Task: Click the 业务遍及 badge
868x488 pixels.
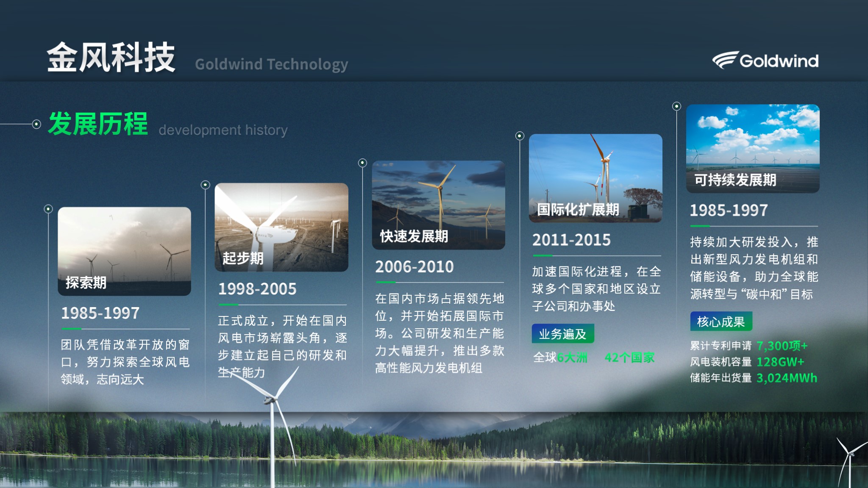Action: click(563, 334)
